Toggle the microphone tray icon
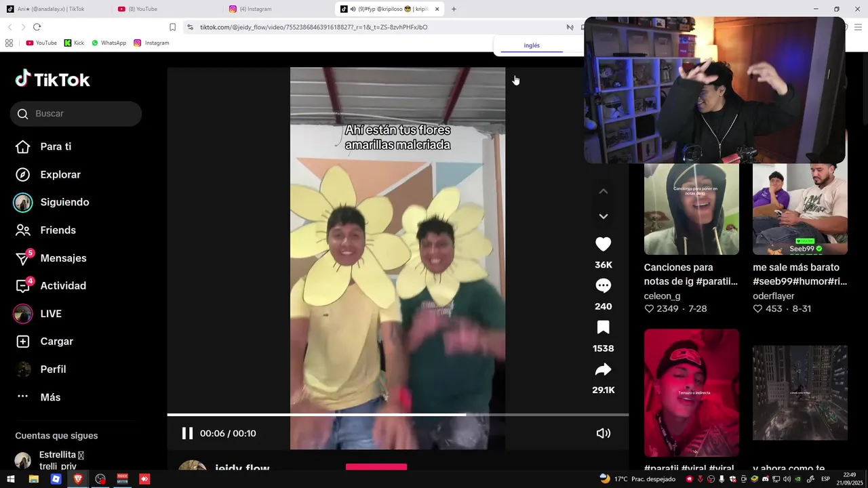868x488 pixels. [x=722, y=479]
